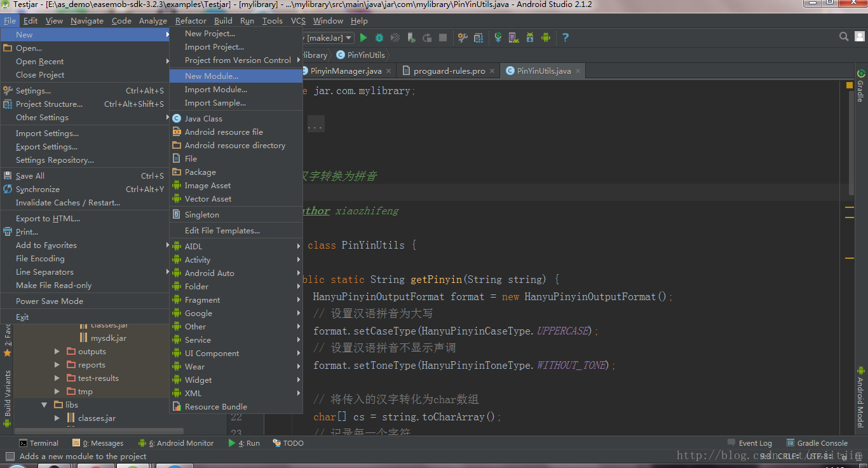Close the PinYinUtils.java editor tab

tap(578, 71)
